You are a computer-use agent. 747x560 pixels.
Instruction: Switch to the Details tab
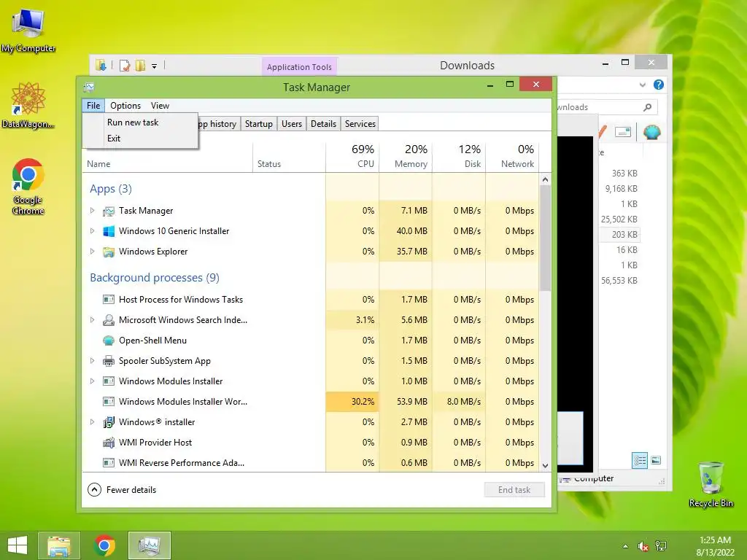pos(323,124)
